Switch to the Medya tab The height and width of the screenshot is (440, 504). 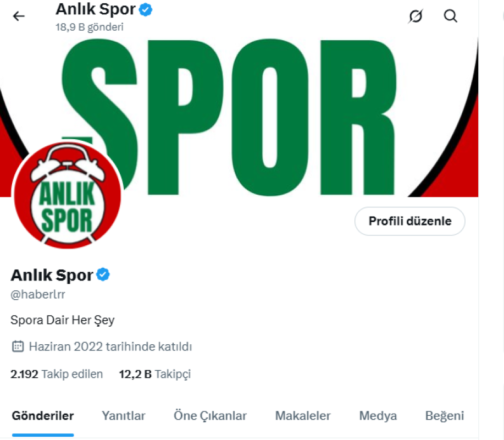coord(378,416)
